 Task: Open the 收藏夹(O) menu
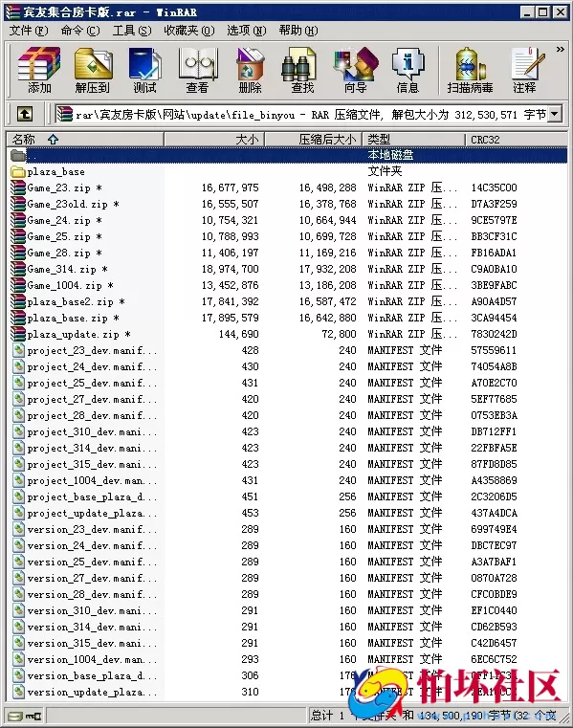click(189, 31)
